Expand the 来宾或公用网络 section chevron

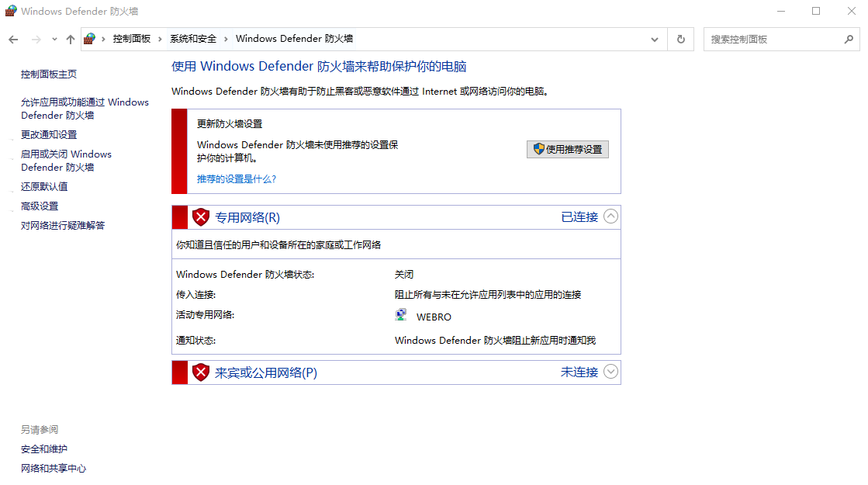coord(610,372)
